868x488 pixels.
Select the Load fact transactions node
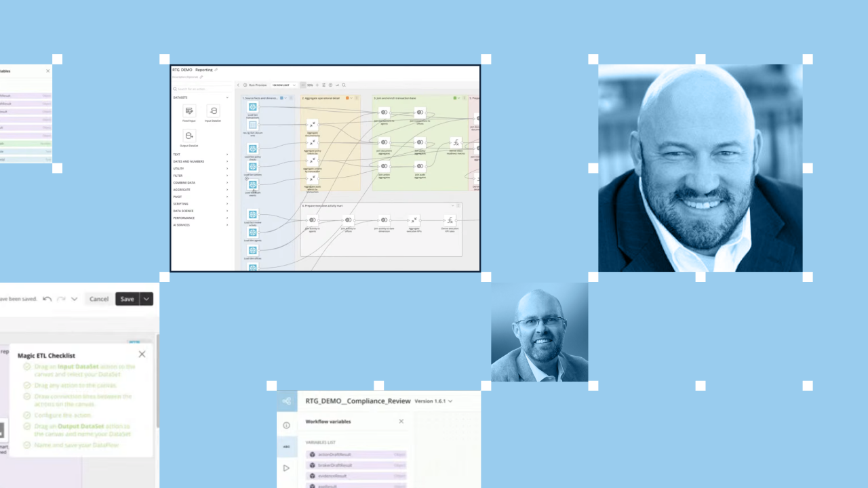(253, 107)
